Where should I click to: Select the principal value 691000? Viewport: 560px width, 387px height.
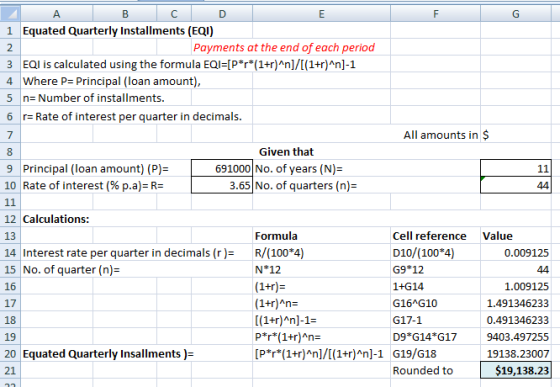[x=222, y=169]
